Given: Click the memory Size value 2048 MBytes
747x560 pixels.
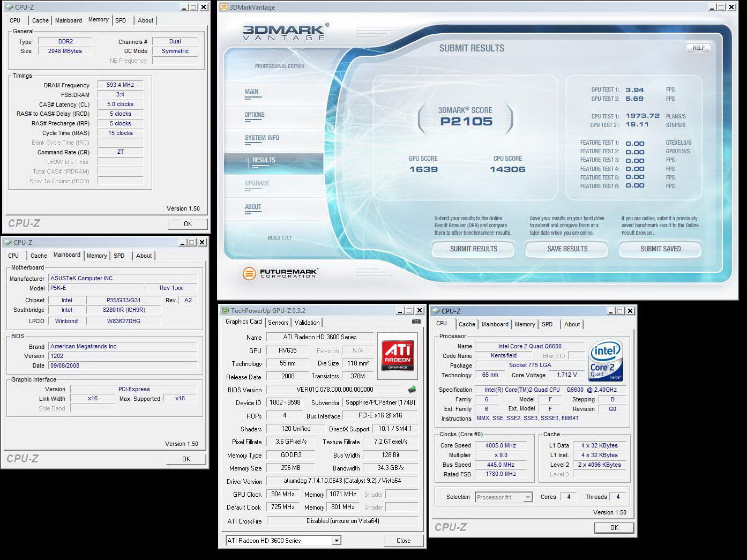Looking at the screenshot, I should point(65,51).
